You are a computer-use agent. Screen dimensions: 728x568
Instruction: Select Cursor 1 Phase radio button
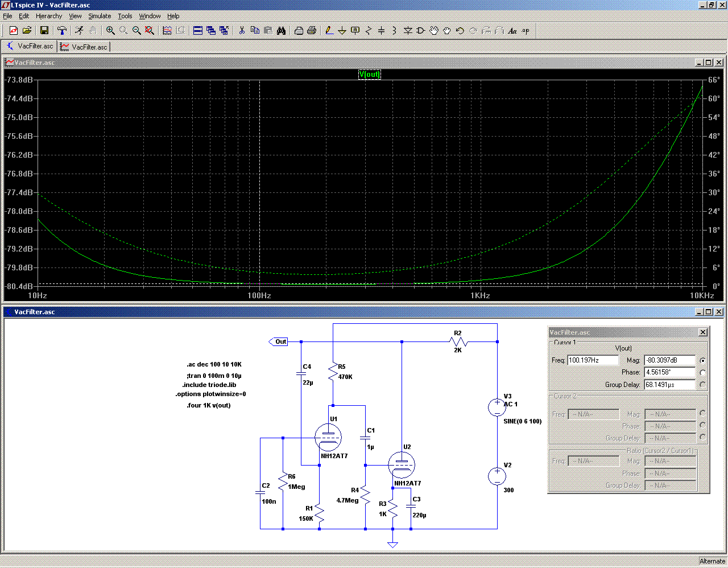tap(703, 373)
